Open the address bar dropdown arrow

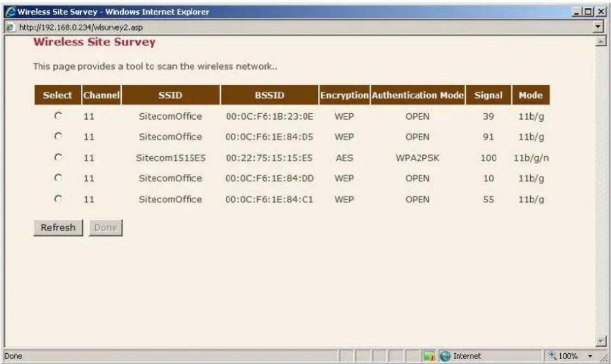coord(598,27)
